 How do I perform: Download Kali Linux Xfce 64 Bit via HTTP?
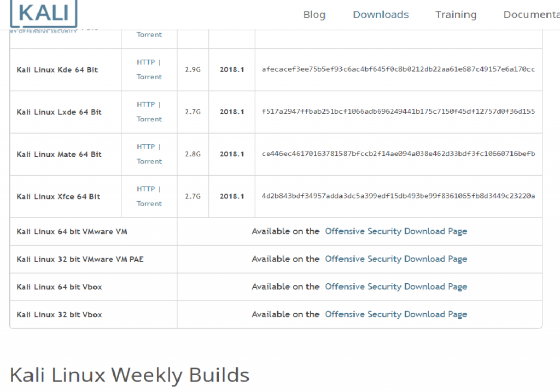tap(145, 189)
